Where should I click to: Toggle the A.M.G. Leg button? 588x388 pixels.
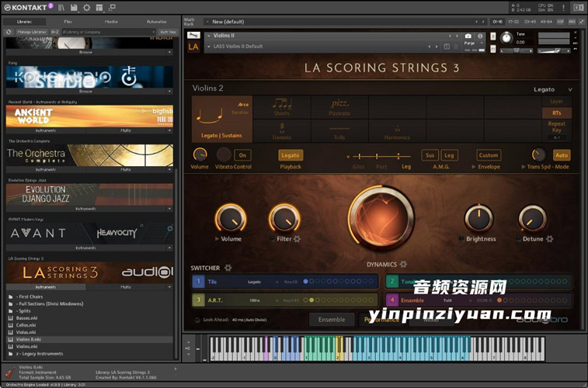[x=449, y=155]
